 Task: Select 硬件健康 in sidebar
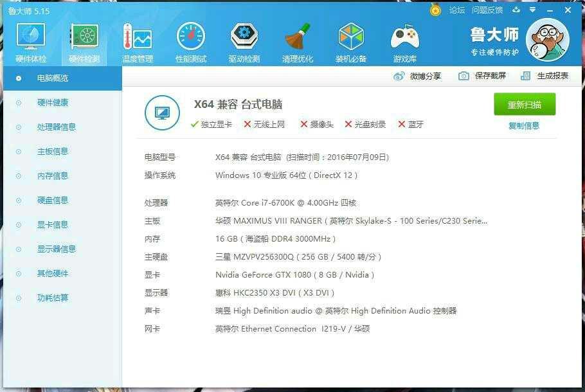click(63, 103)
